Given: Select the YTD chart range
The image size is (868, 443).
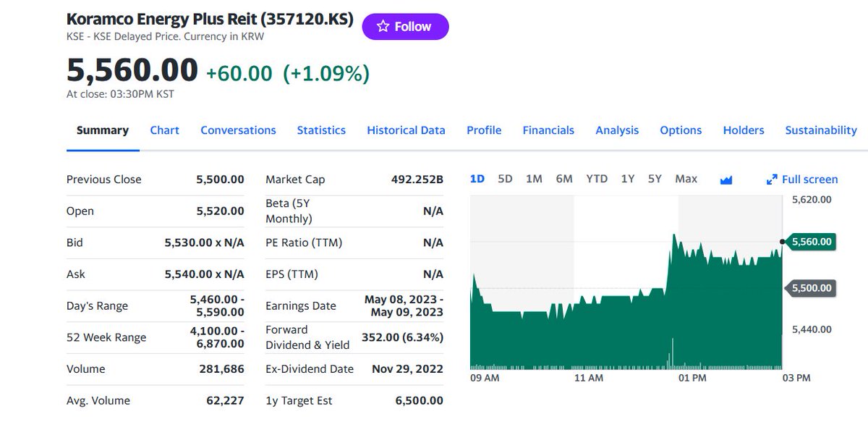Looking at the screenshot, I should [597, 179].
